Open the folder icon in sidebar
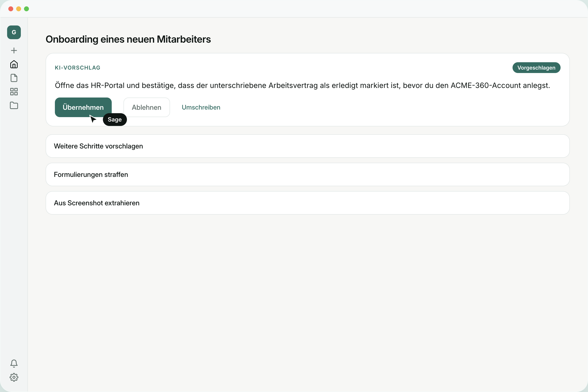The image size is (588, 392). (x=14, y=106)
